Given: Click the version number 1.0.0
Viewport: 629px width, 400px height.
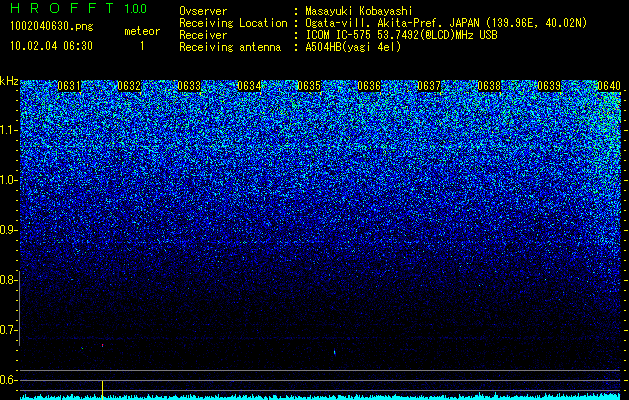Looking at the screenshot, I should point(135,8).
